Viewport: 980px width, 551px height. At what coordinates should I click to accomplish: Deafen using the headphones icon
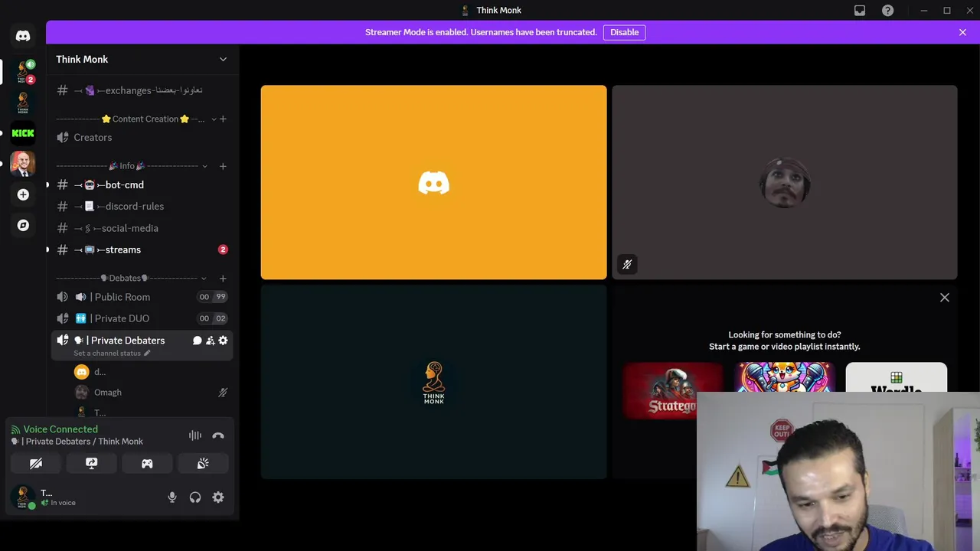click(x=195, y=497)
